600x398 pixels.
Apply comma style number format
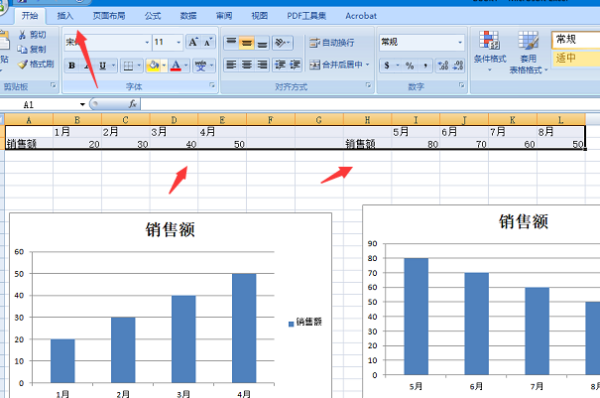point(425,65)
